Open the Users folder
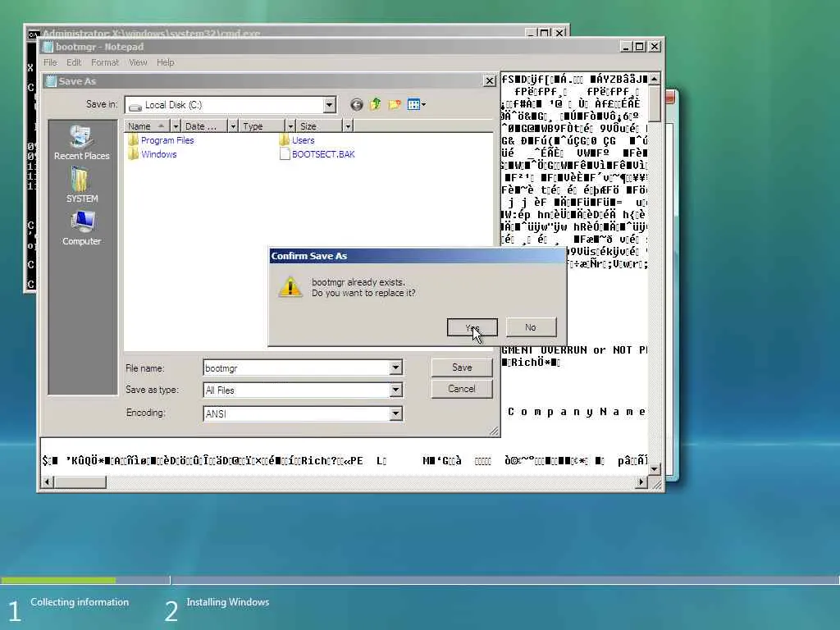Viewport: 840px width, 630px height. tap(297, 140)
